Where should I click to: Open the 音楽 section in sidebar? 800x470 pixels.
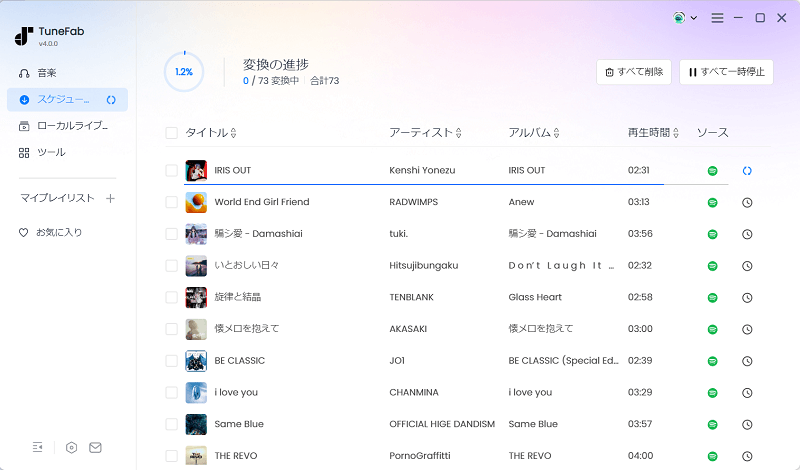(x=47, y=73)
